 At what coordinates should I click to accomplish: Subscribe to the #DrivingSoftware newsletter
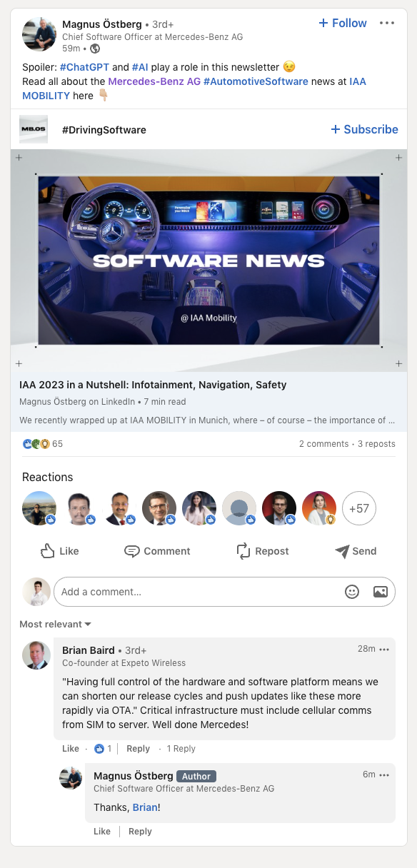365,129
